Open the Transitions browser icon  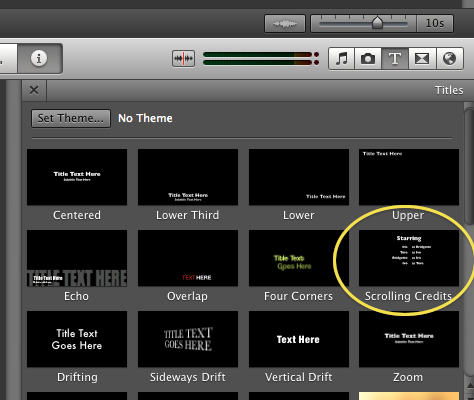pyautogui.click(x=422, y=59)
